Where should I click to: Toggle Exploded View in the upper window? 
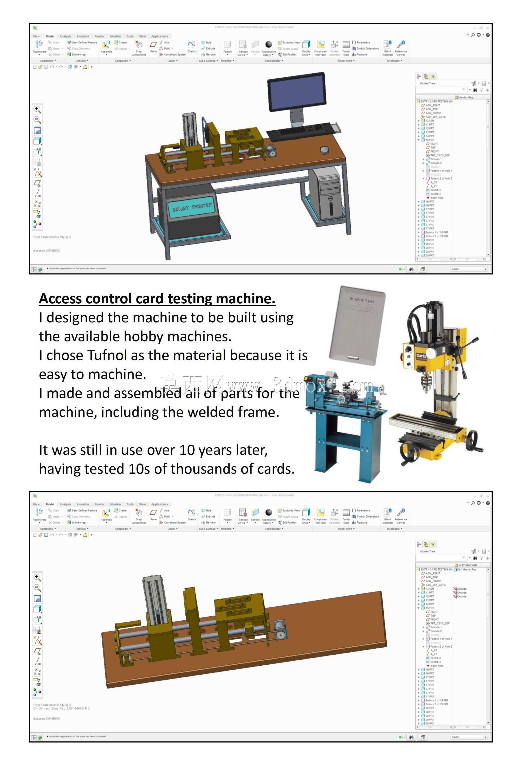tap(289, 42)
